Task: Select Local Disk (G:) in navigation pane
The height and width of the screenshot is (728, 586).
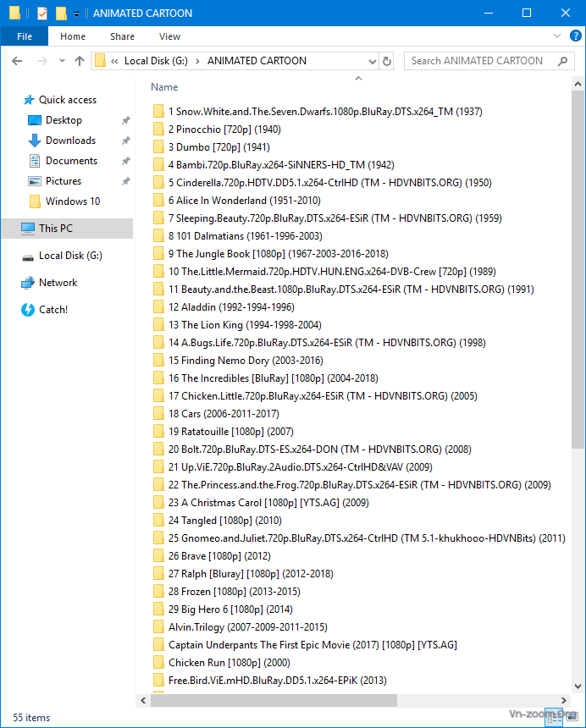Action: click(x=70, y=256)
